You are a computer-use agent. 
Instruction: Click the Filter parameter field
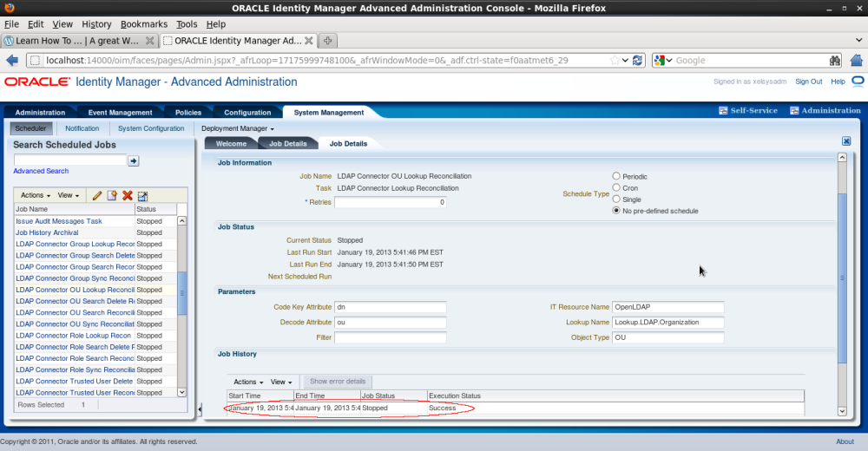point(391,337)
